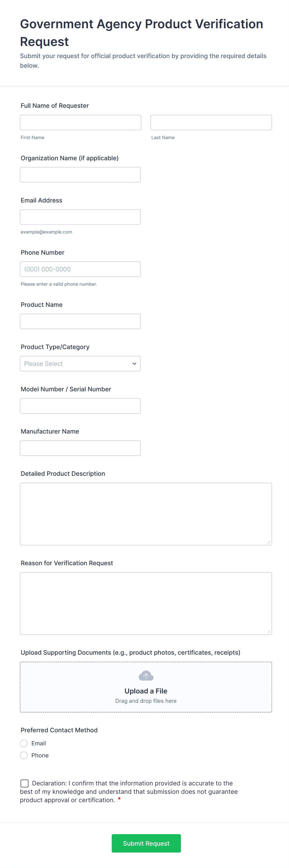This screenshot has height=868, width=289.
Task: Check the Declaration confirmation checkbox
Action: 25,783
